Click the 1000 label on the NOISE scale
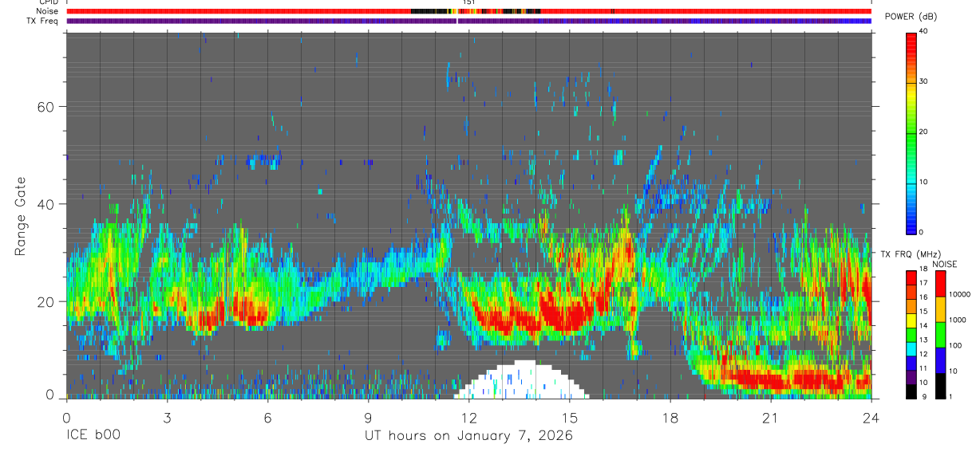980x452 pixels. (x=957, y=320)
